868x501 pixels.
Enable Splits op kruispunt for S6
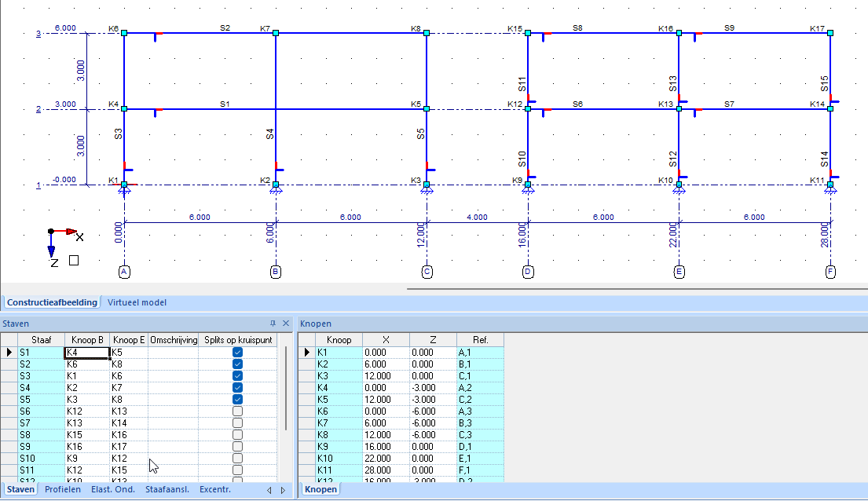237,411
